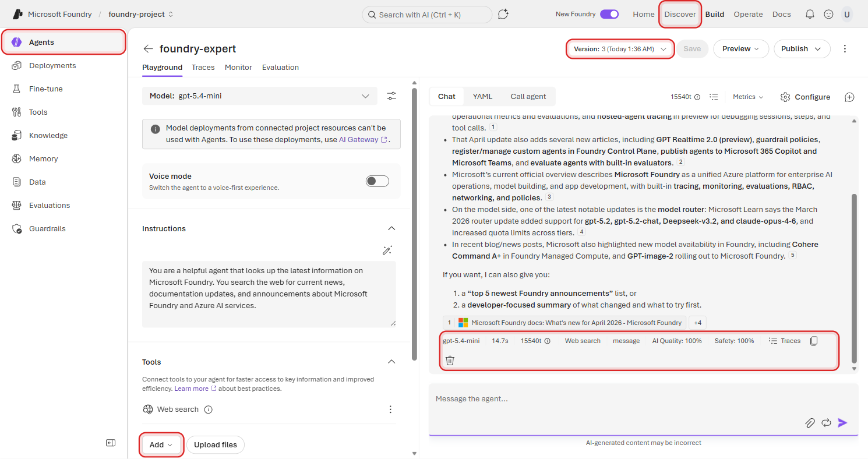Click the Instructions text area

pyautogui.click(x=269, y=294)
